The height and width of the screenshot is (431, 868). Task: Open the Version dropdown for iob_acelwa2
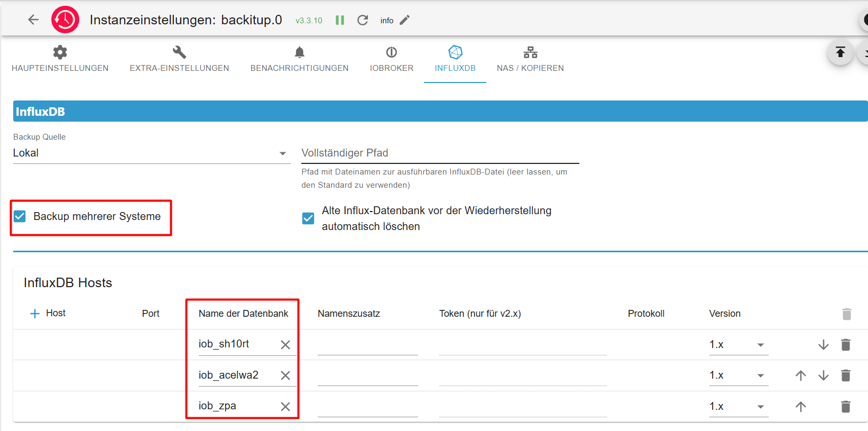click(738, 375)
